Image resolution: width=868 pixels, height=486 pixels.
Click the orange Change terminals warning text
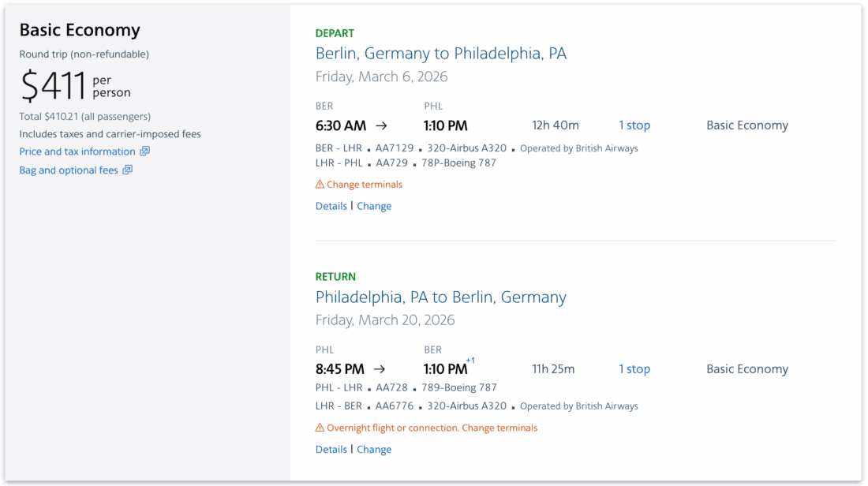(x=365, y=185)
